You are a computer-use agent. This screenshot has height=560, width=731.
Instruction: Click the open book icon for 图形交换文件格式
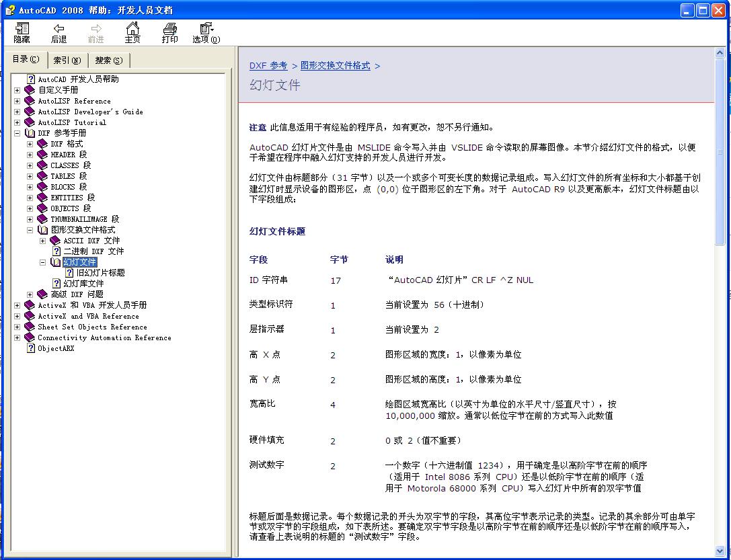point(42,230)
